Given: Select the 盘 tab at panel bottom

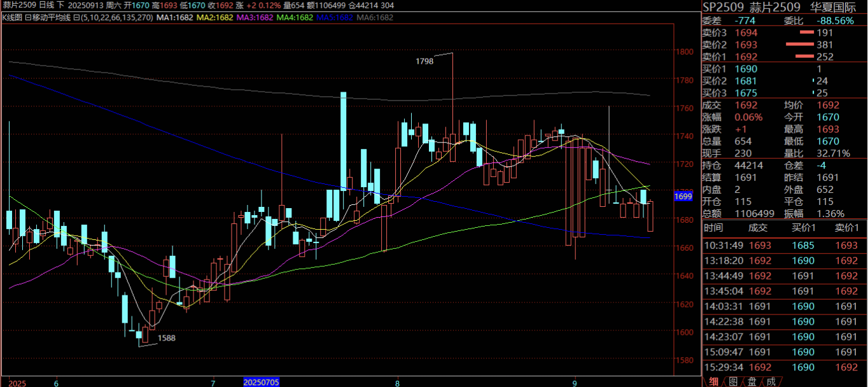Looking at the screenshot, I should (752, 381).
